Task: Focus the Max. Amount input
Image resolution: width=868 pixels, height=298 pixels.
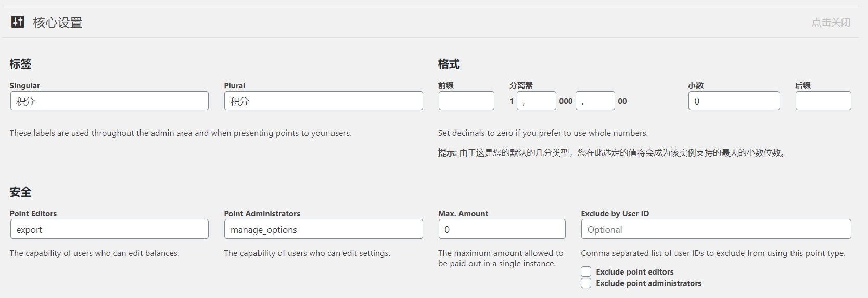Action: click(x=502, y=229)
